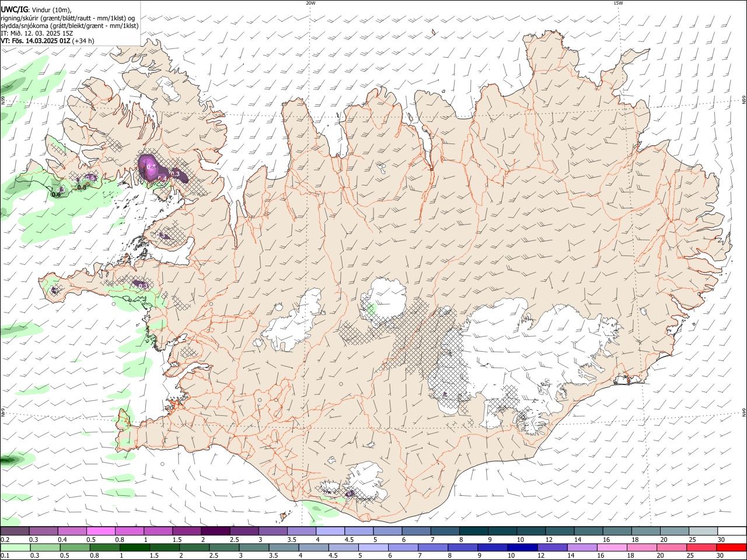Pick the darkest green swatch labeled 1 in lower legend
Screen dimensions: 747x560
(134, 547)
